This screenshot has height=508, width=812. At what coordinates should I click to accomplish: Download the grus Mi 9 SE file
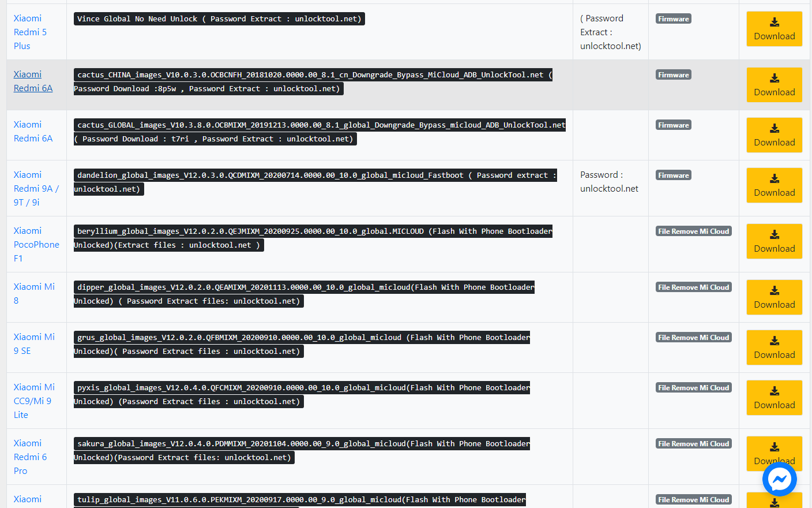point(774,348)
